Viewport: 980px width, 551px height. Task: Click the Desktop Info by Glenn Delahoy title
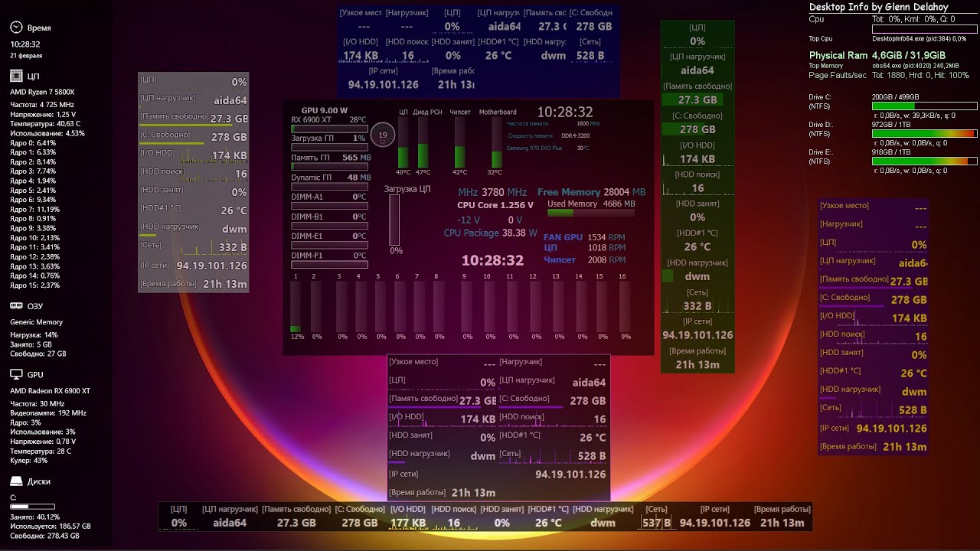pyautogui.click(x=878, y=7)
